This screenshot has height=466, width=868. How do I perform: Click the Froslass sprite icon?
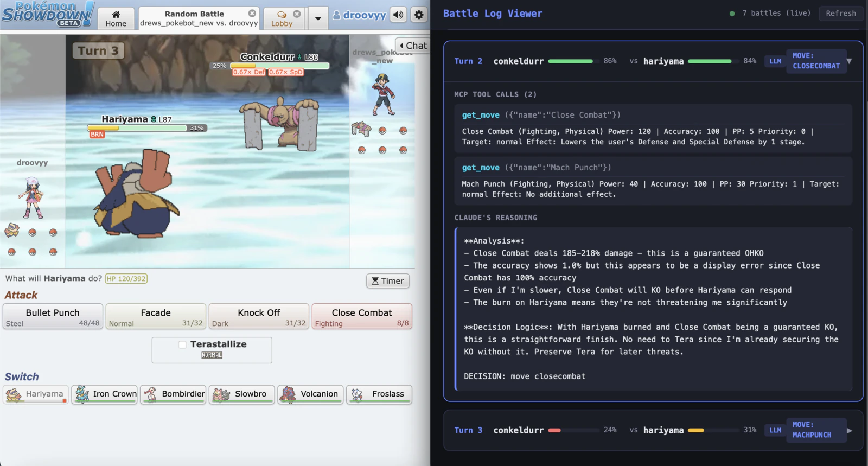tap(357, 394)
